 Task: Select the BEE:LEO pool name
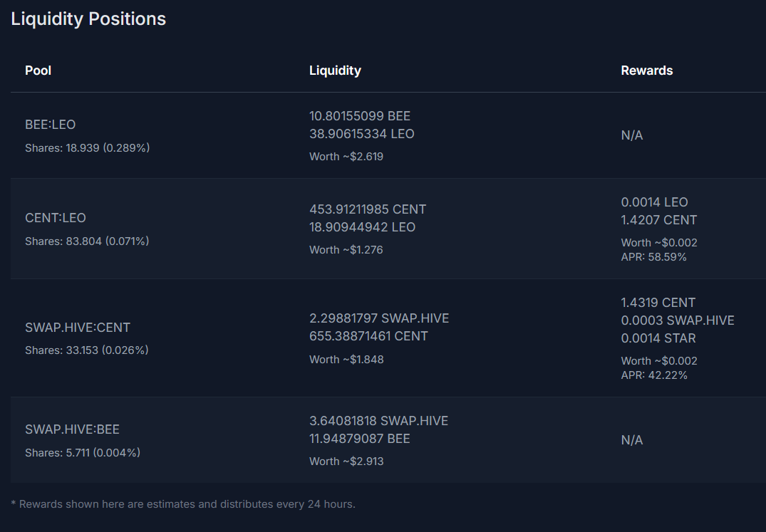click(51, 125)
